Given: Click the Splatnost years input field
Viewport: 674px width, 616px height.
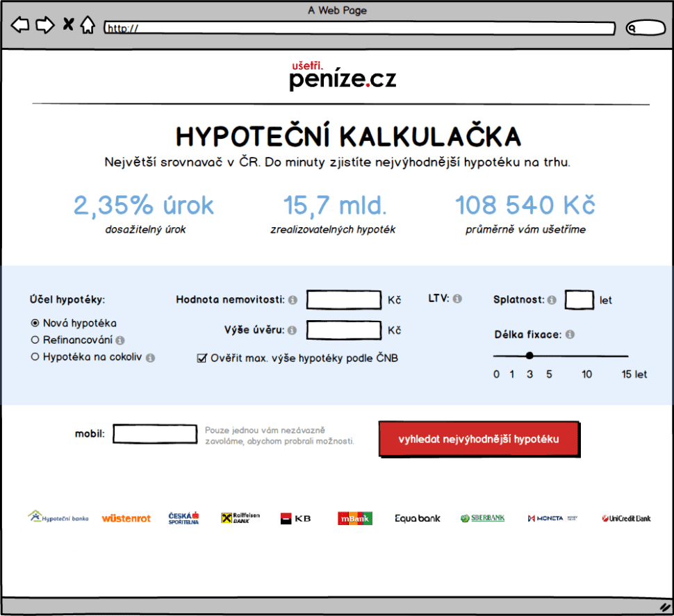Looking at the screenshot, I should [x=580, y=300].
